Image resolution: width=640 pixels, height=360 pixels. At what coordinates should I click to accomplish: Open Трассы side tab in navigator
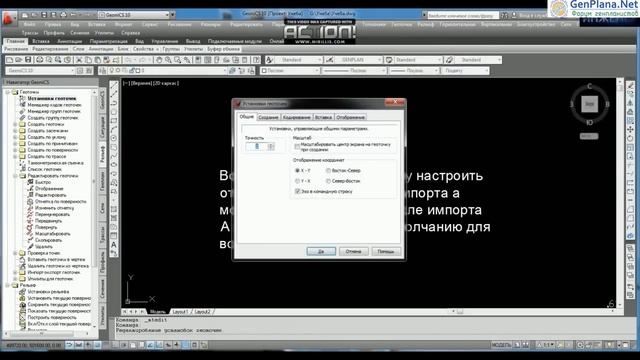pos(102,235)
